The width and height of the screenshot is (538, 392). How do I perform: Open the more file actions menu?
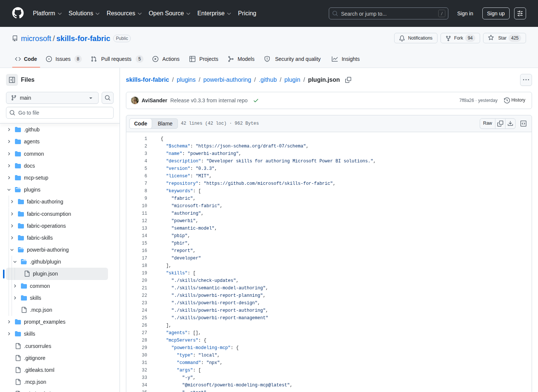526,80
